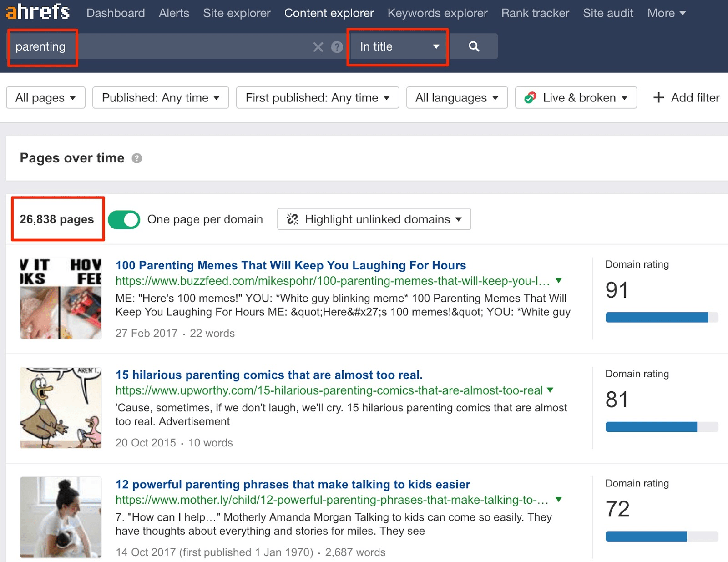728x562 pixels.
Task: Click the parenting comics duck thumbnail
Action: [61, 408]
